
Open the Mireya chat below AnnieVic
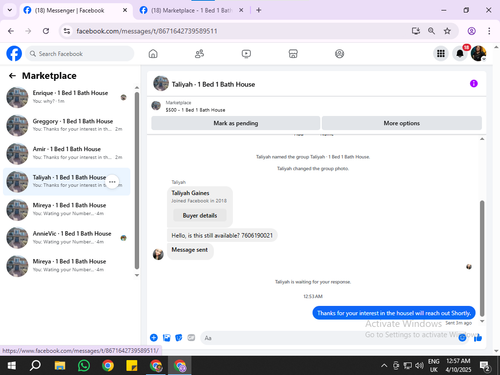67,266
